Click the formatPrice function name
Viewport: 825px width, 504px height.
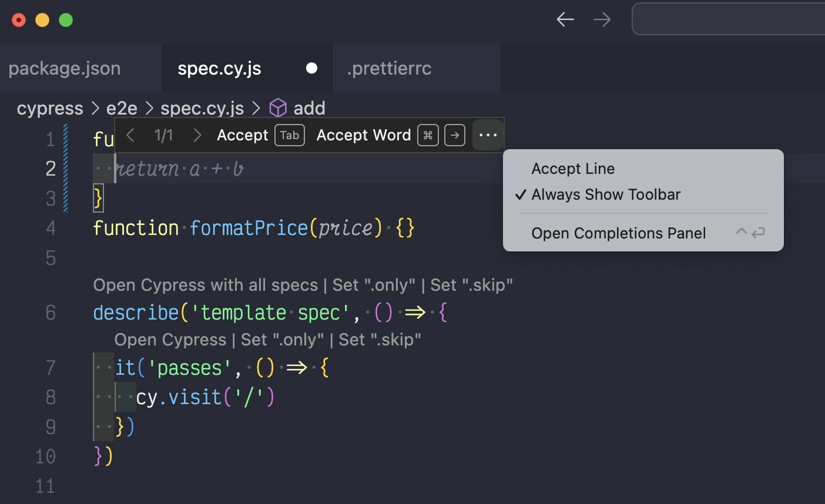[249, 228]
